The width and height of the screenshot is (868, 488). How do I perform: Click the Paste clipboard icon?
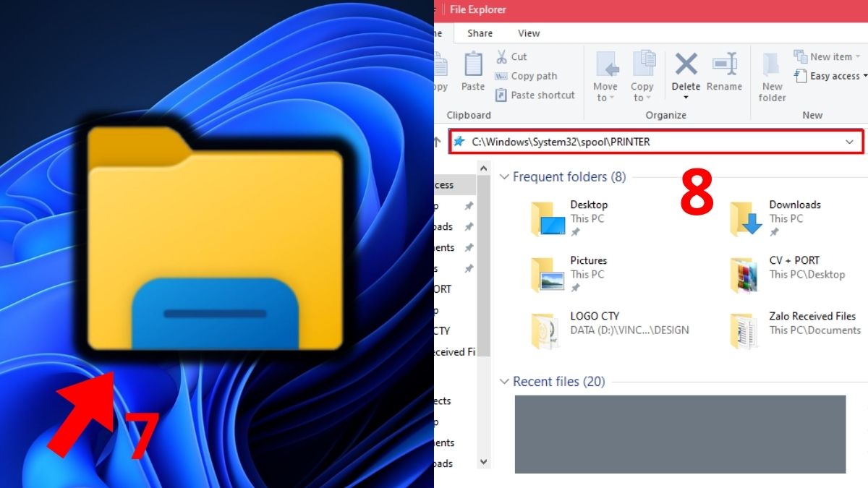[473, 64]
